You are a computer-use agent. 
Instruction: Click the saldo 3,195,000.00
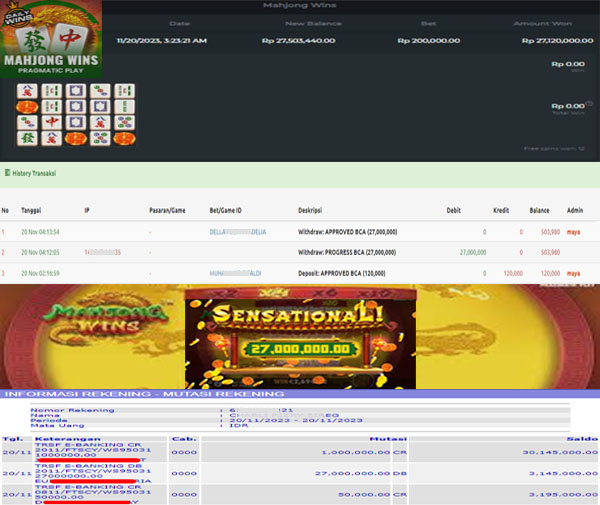(563, 494)
